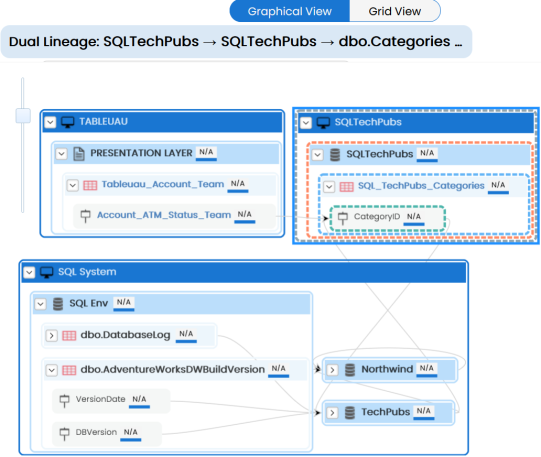541x457 pixels.
Task: Select the Graphical View tab
Action: click(290, 11)
